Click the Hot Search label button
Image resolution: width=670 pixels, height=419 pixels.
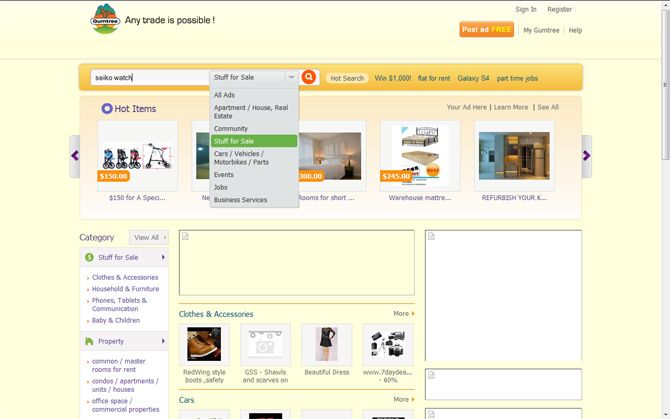coord(347,78)
